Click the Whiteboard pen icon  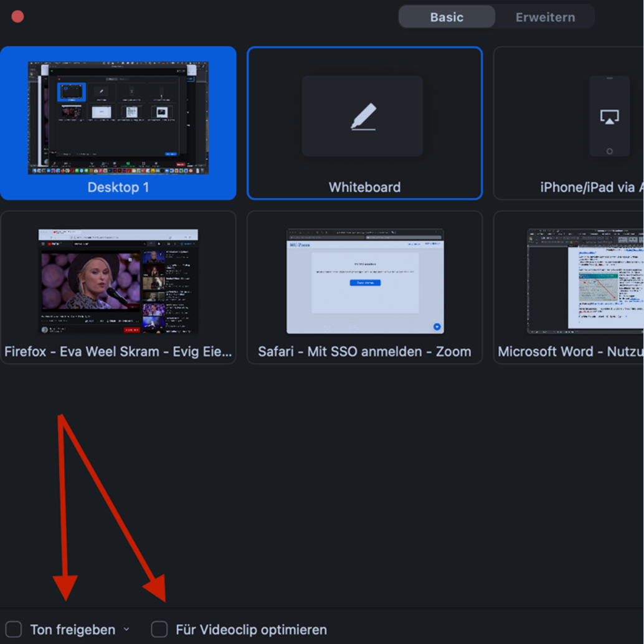point(364,116)
